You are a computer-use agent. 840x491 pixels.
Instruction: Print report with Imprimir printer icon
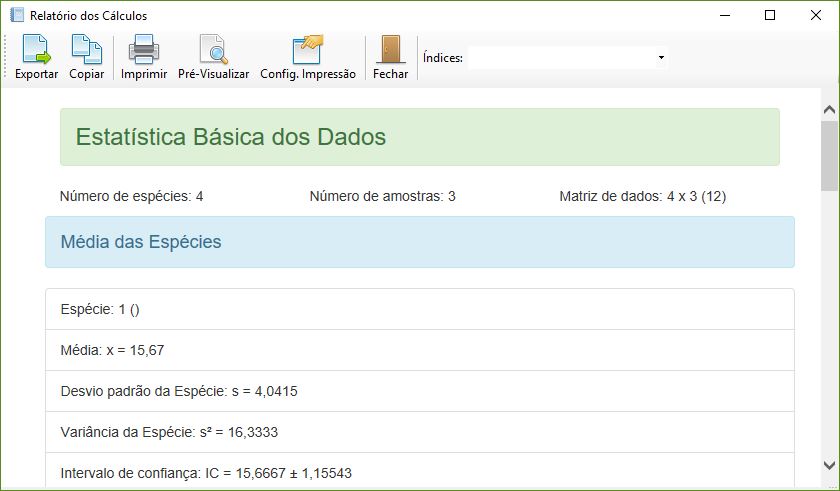click(x=144, y=57)
